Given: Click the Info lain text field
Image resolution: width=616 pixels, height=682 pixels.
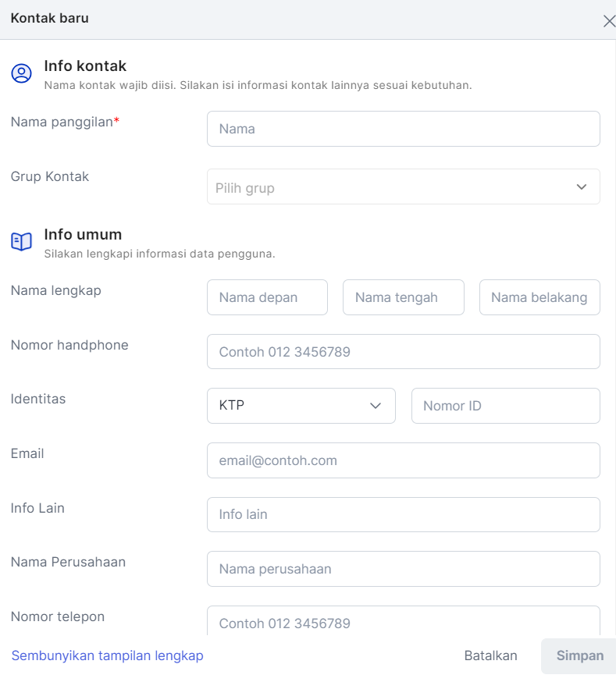Looking at the screenshot, I should [x=404, y=514].
